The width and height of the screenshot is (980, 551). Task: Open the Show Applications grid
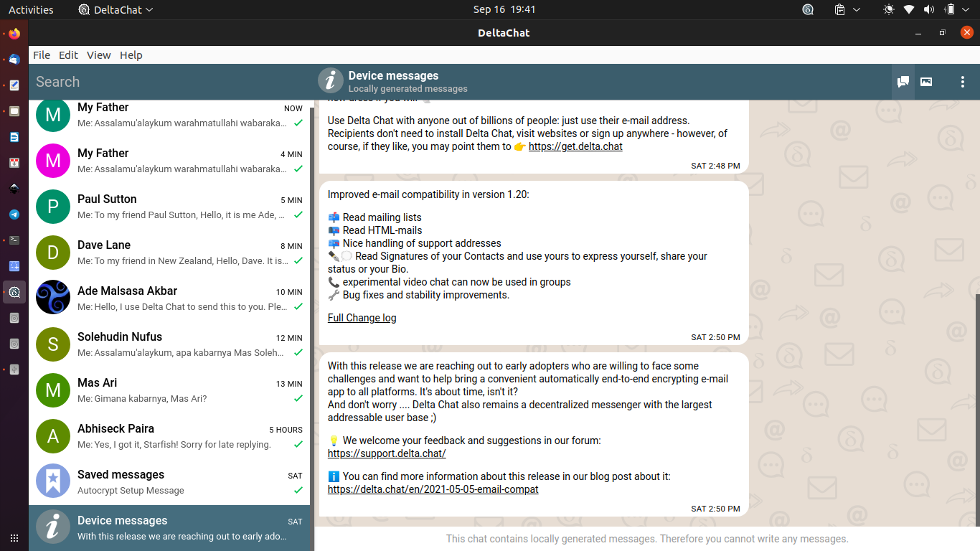point(14,537)
